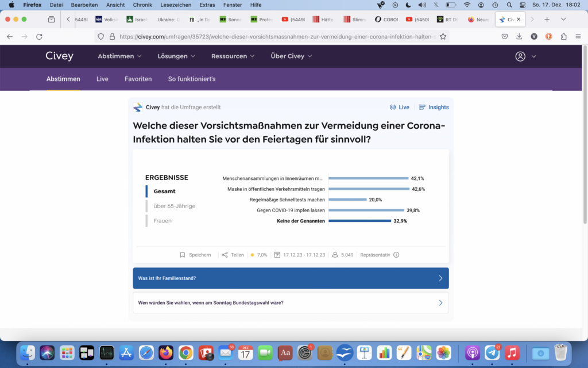Select the Gesamt results filter
This screenshot has width=588, height=368.
pos(164,191)
